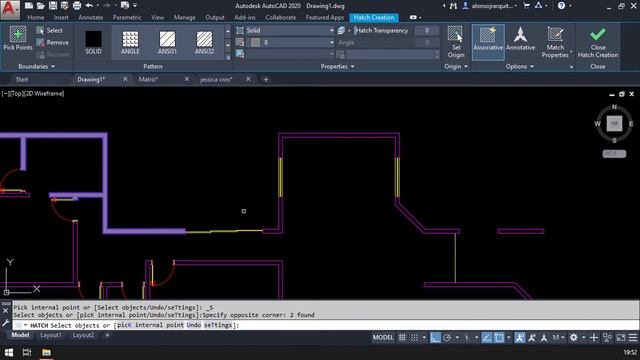
Task: Click the Task View taskbar icon
Action: click(27, 352)
